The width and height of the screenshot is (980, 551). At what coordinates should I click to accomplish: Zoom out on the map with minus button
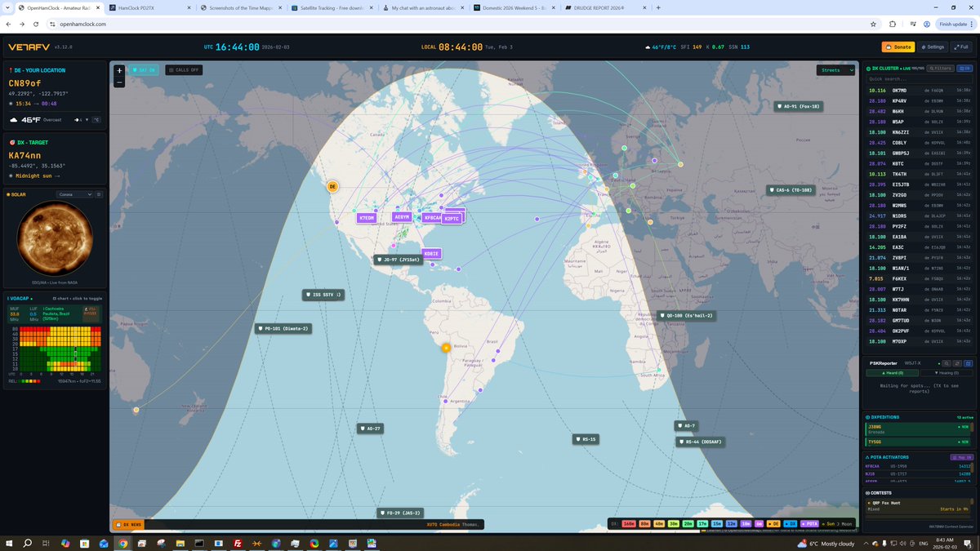coord(119,82)
